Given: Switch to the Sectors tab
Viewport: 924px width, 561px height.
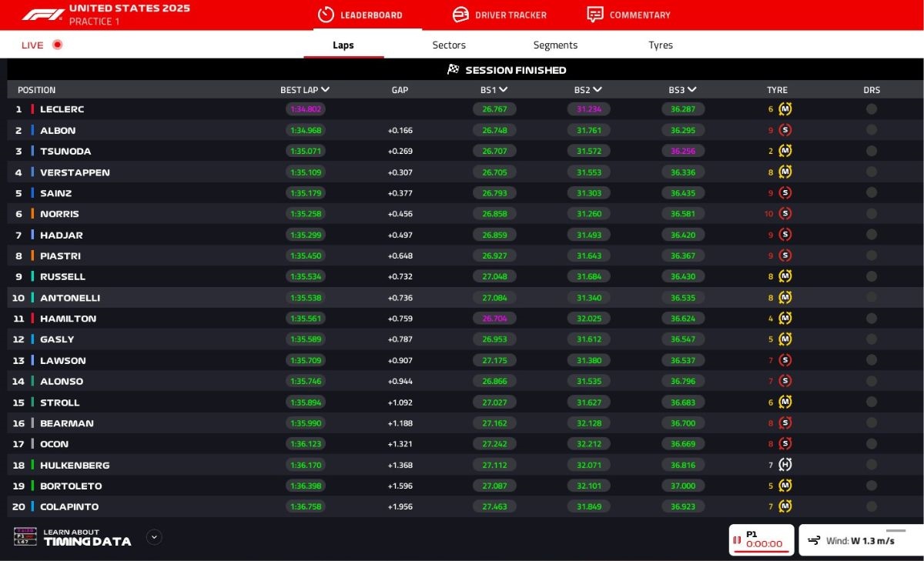Looking at the screenshot, I should pos(449,45).
